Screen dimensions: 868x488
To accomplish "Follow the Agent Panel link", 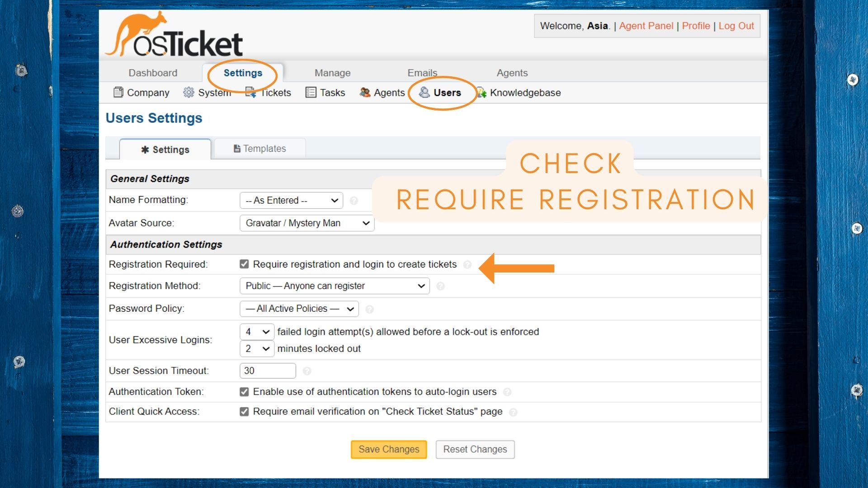I will pos(646,26).
